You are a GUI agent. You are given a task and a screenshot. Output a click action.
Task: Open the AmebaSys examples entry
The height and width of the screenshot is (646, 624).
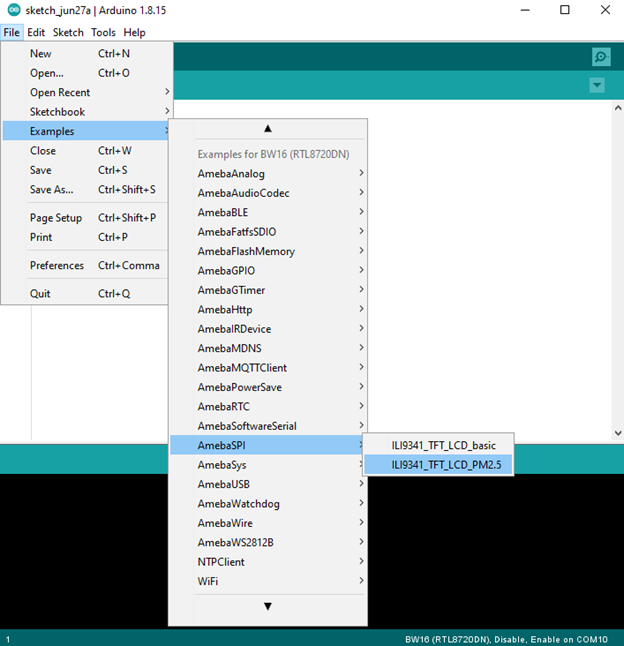pyautogui.click(x=267, y=465)
